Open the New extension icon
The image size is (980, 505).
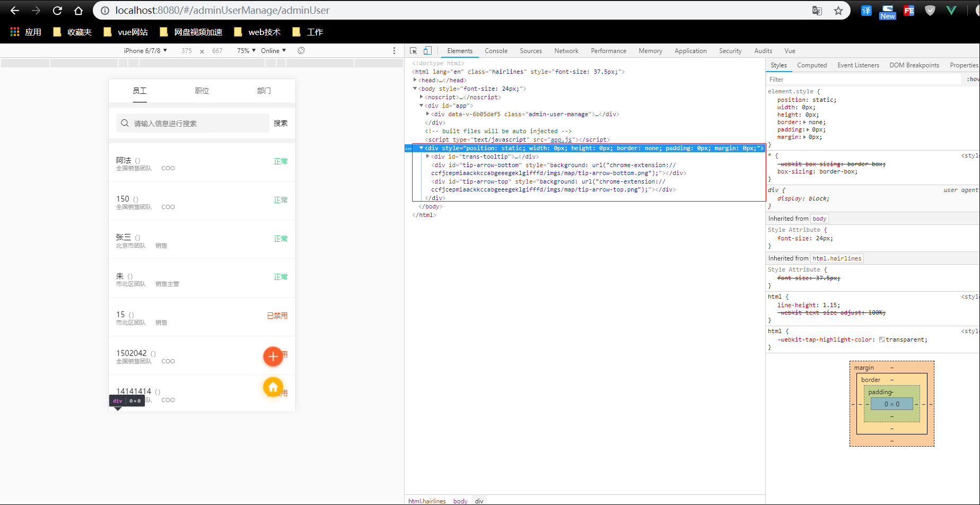(887, 12)
